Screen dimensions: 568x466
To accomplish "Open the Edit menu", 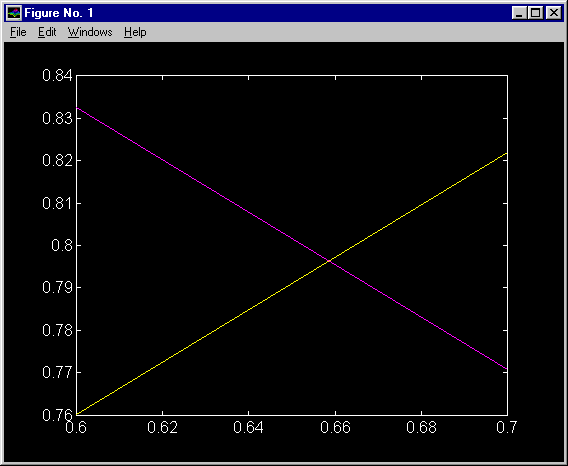I will tap(47, 32).
